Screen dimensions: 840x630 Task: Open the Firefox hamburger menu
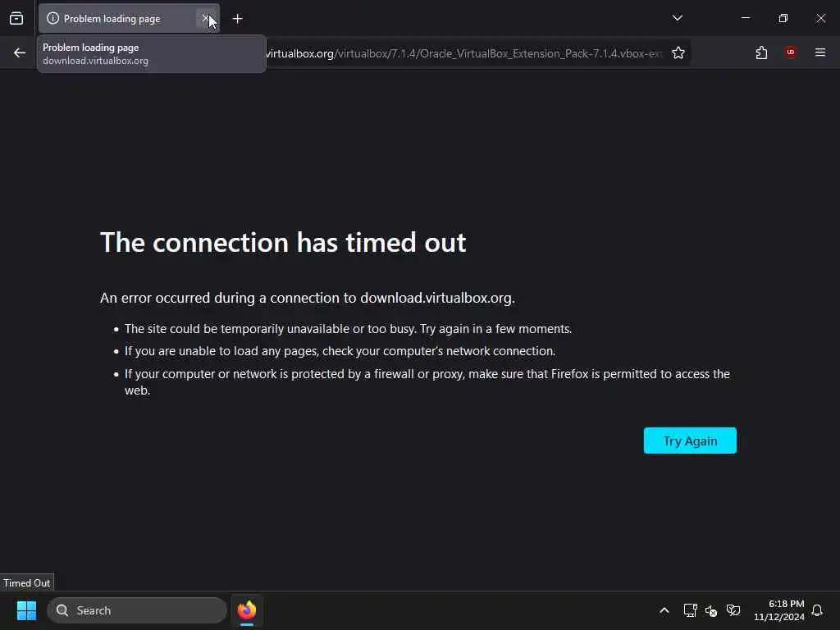click(x=820, y=52)
